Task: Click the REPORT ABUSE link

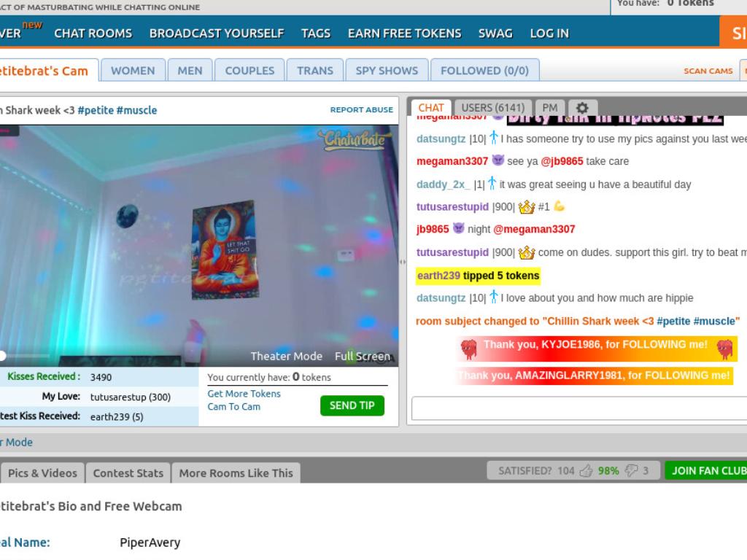Action: (362, 109)
